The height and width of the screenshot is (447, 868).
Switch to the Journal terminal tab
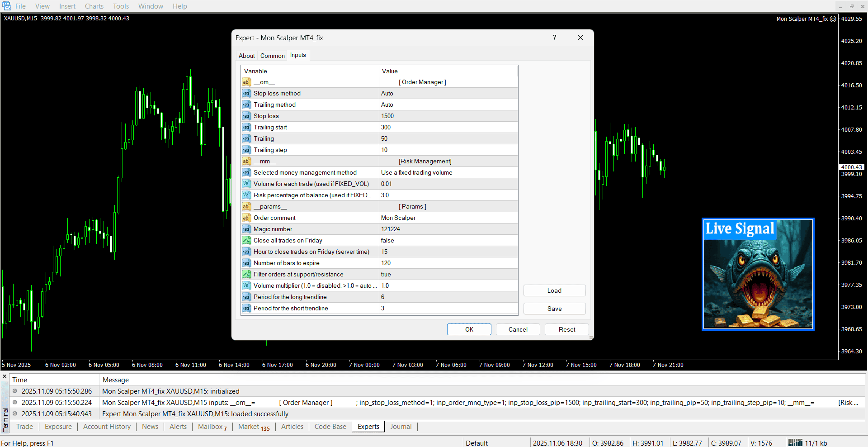(401, 427)
